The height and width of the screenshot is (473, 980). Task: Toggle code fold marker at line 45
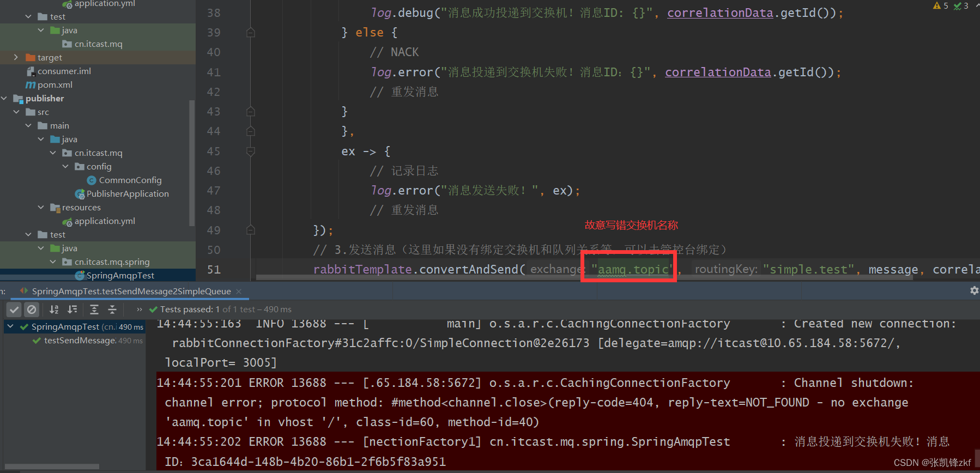coord(251,151)
